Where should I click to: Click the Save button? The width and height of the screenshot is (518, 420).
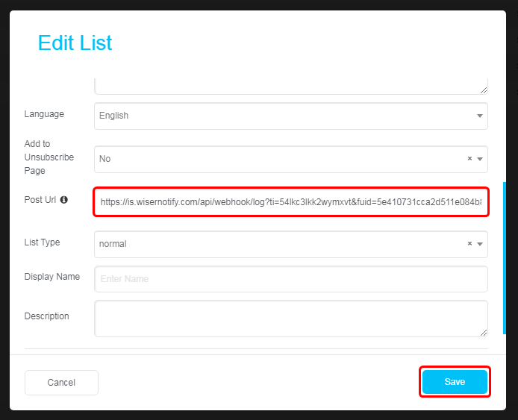[x=455, y=382]
